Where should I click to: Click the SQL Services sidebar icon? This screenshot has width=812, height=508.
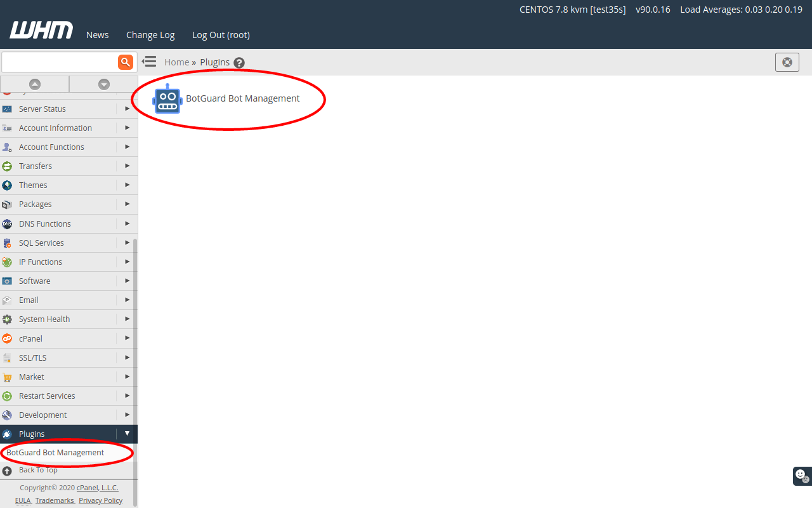click(7, 243)
